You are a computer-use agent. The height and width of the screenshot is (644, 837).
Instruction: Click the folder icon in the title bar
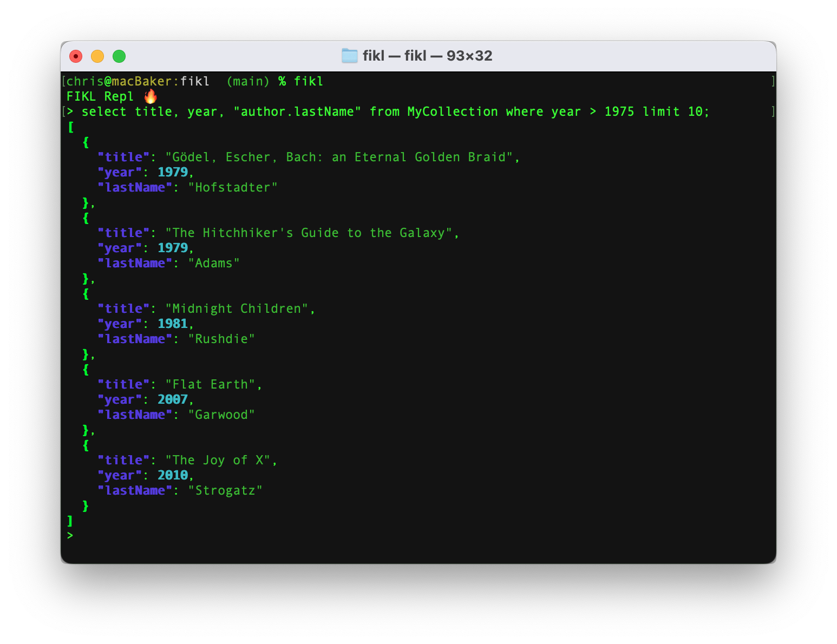click(350, 56)
